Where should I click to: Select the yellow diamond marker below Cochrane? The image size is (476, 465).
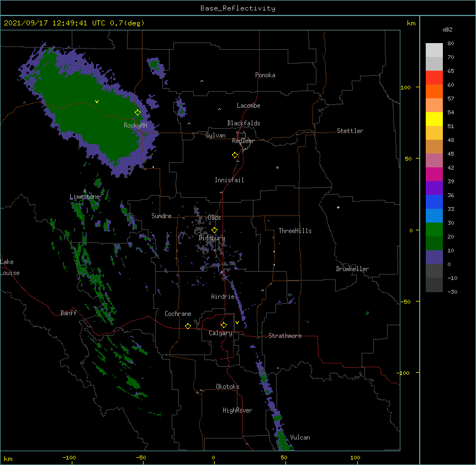(188, 326)
